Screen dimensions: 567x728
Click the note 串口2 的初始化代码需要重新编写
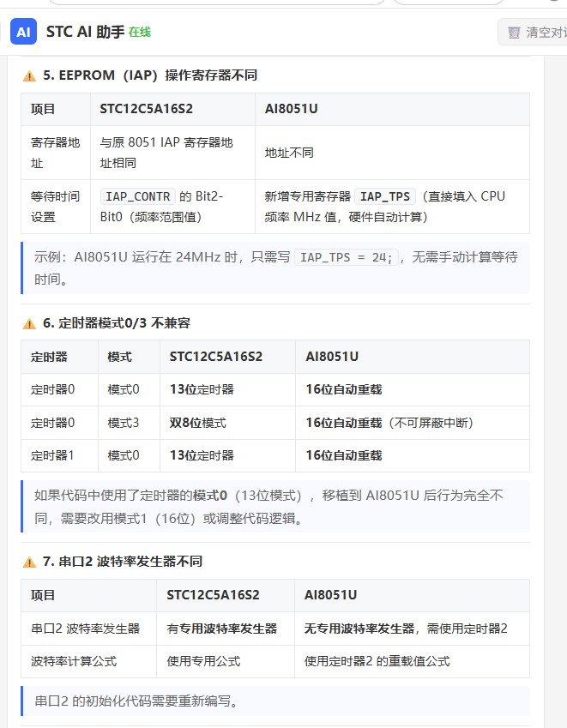[x=275, y=701]
